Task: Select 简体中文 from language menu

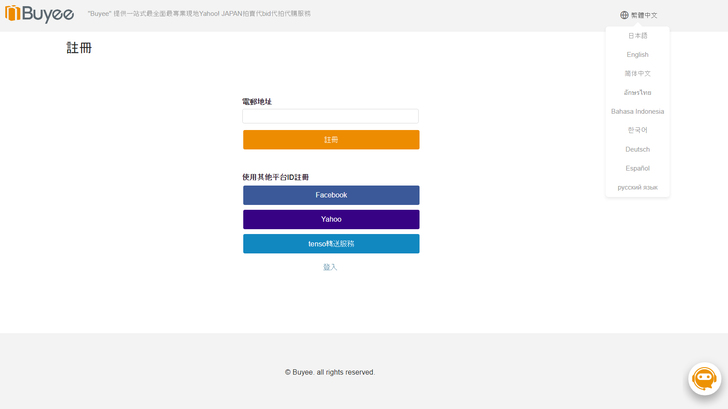Action: pyautogui.click(x=637, y=73)
